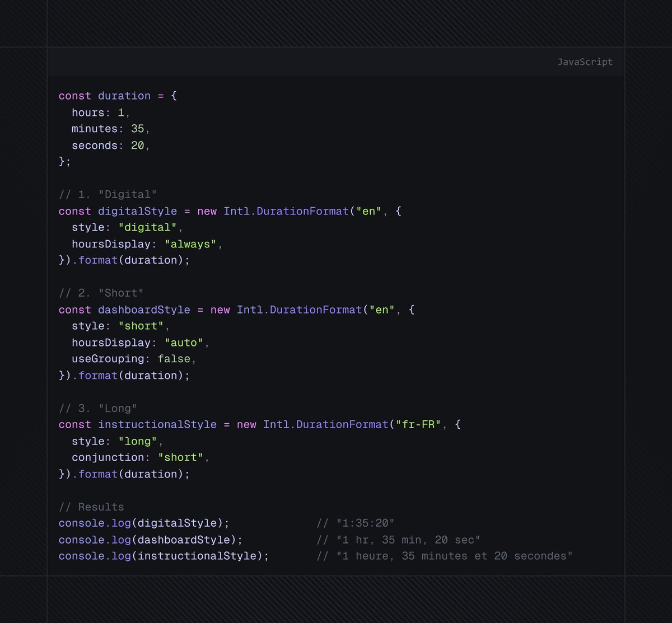The image size is (672, 623).
Task: Click the comment '// 2. "Short"'
Action: 101,293
